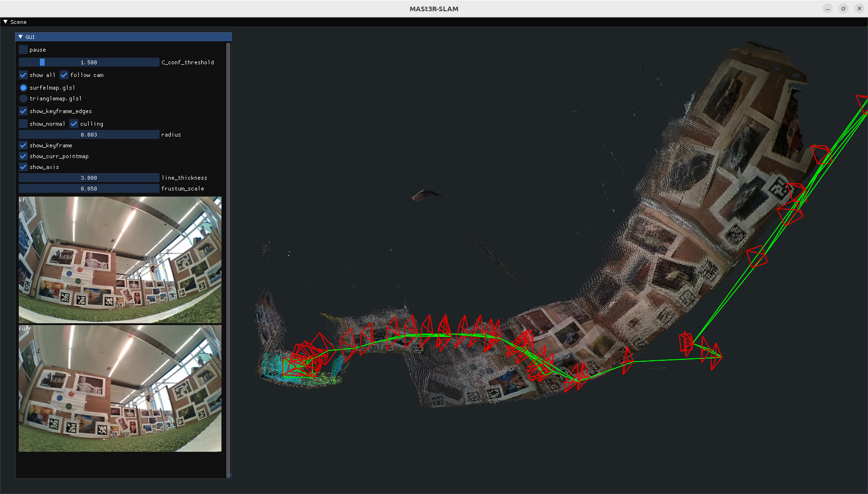The image size is (868, 494).
Task: Click the C_conf_threshold slider
Action: 89,62
